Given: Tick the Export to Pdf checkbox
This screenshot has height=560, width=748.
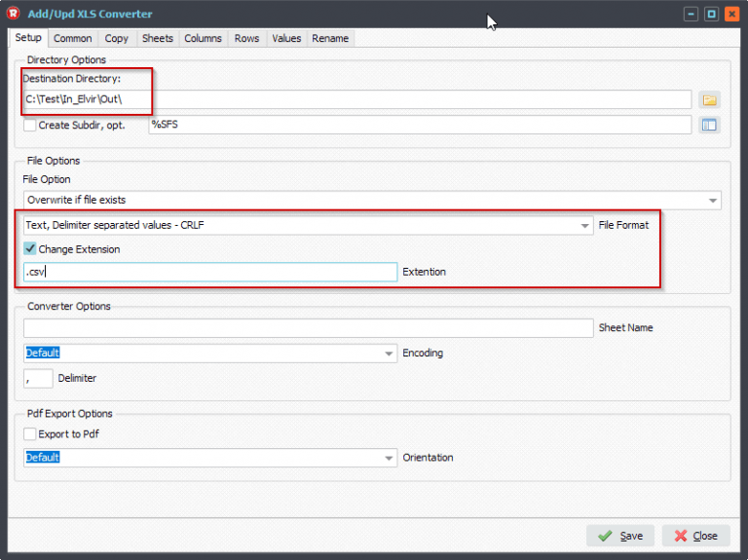Looking at the screenshot, I should pos(29,433).
